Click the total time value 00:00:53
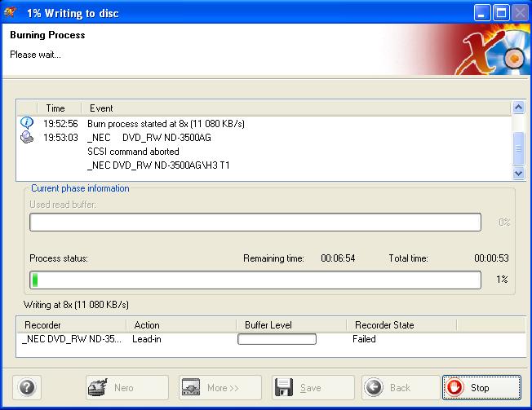The image size is (532, 410). (x=492, y=258)
